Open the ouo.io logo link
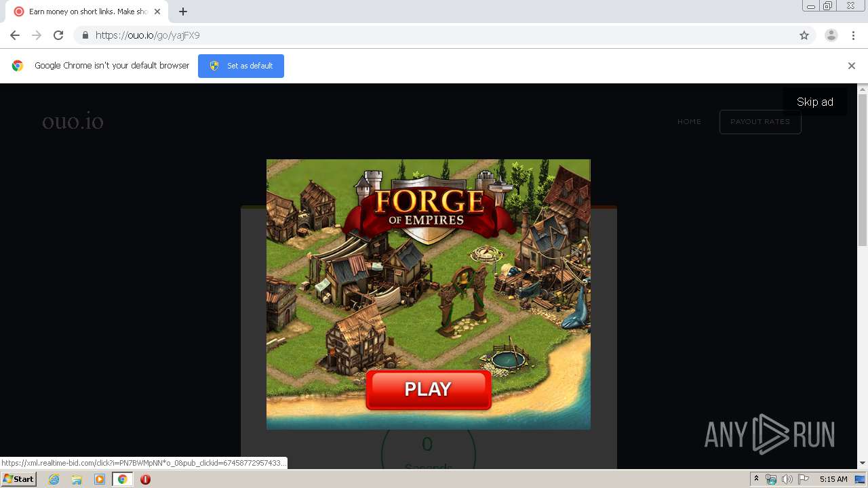This screenshot has height=488, width=868. coord(73,121)
